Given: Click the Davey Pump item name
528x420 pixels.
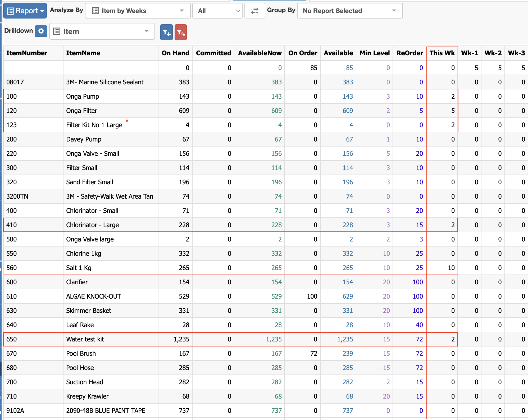Looking at the screenshot, I should 84,139.
